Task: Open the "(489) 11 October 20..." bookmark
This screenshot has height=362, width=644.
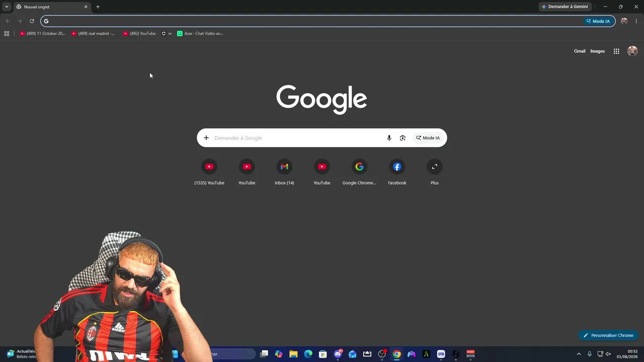Action: click(42, 34)
